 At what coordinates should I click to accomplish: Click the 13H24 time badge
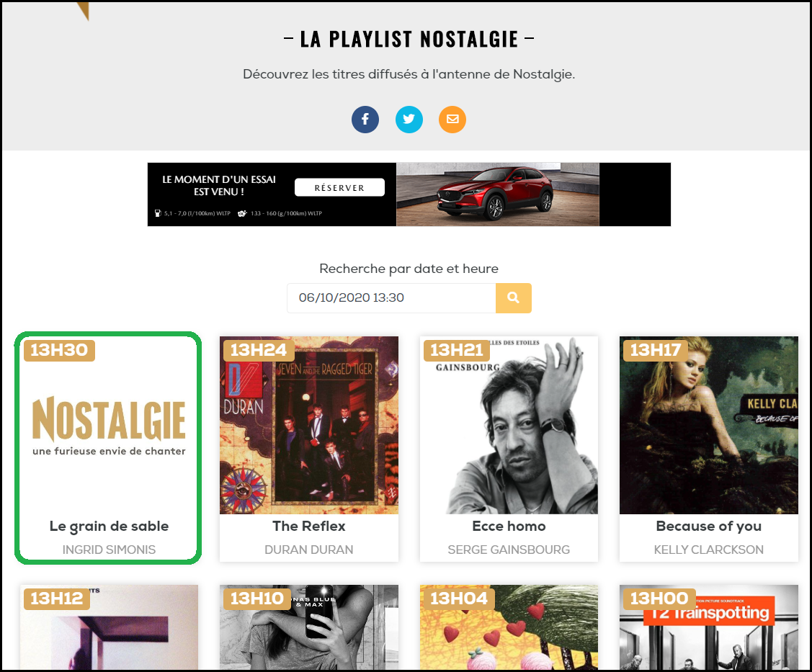click(259, 351)
